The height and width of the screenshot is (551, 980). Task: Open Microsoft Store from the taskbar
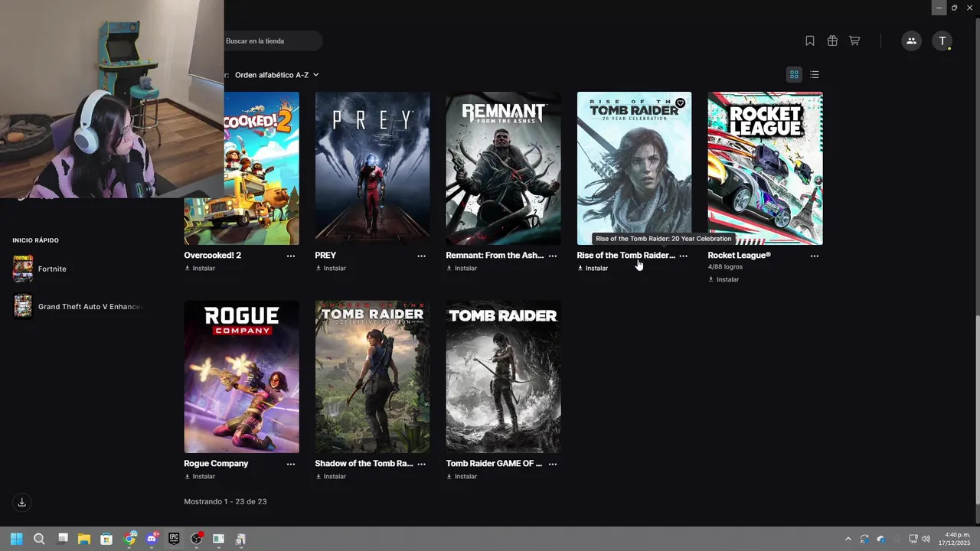tap(106, 539)
